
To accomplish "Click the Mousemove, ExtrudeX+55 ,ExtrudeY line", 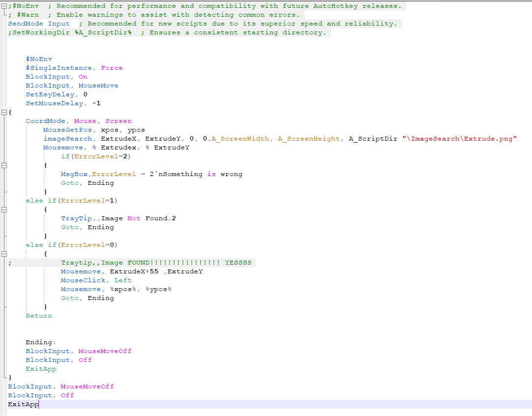I will (131, 271).
